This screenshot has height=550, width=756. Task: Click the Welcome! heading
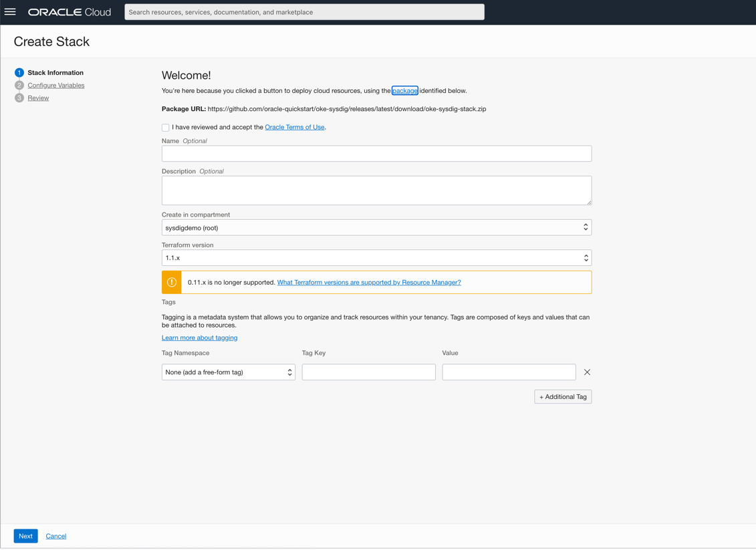click(x=186, y=76)
